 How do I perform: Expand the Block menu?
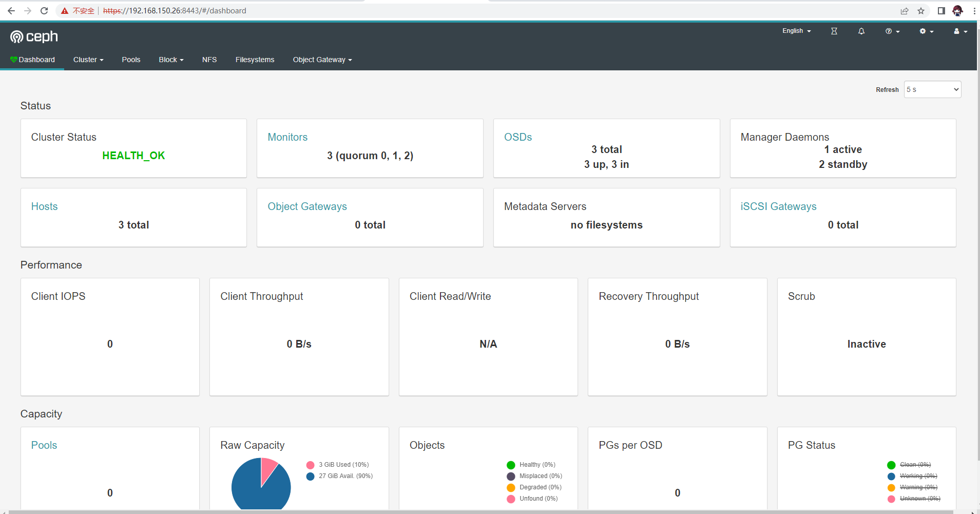tap(171, 60)
